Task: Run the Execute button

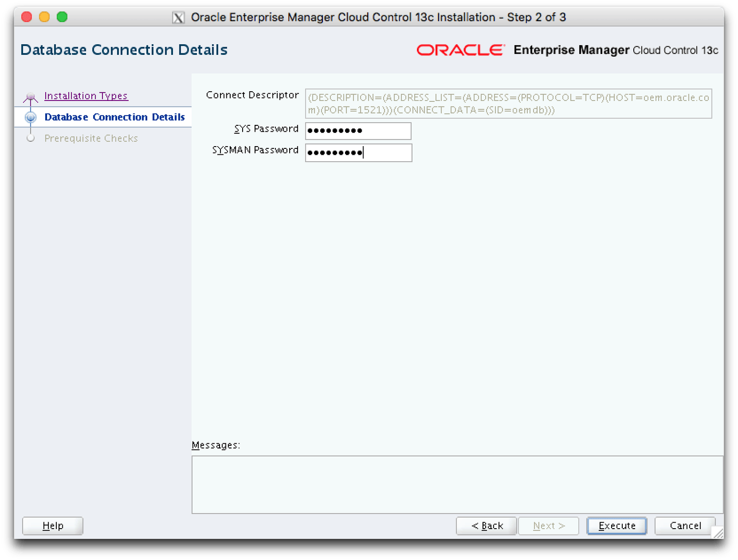Action: (x=617, y=526)
